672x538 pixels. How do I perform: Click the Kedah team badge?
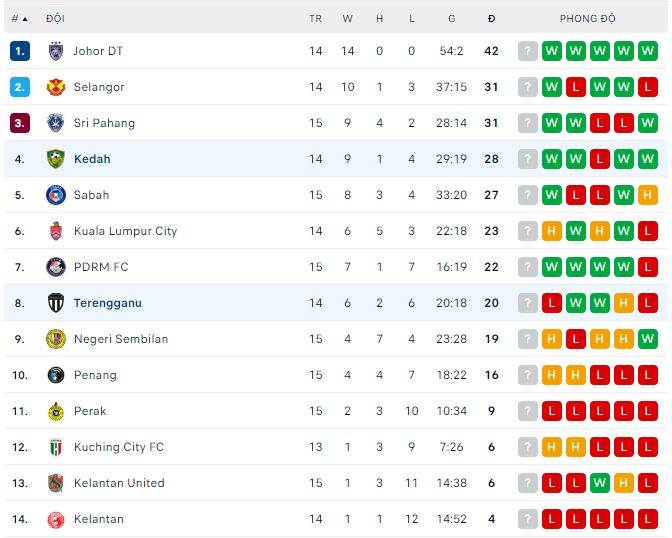pos(55,159)
